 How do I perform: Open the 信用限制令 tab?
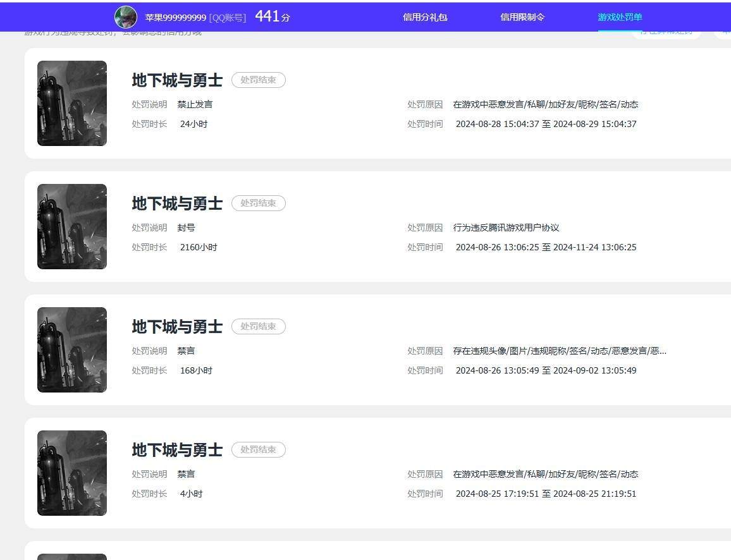point(522,17)
